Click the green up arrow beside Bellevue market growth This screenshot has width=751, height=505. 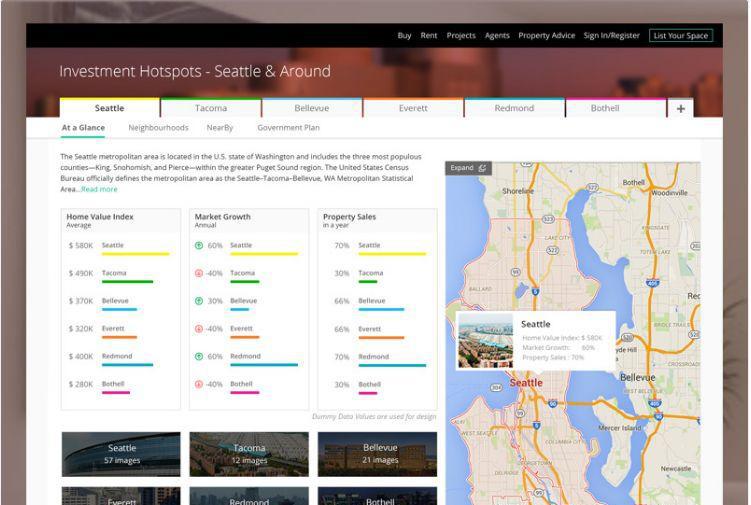point(199,301)
